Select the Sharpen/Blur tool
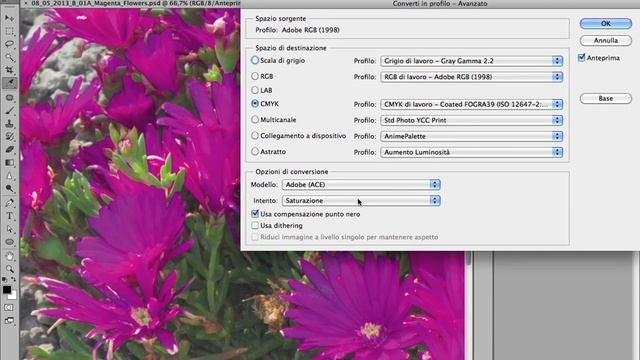The width and height of the screenshot is (640, 360). [9, 176]
